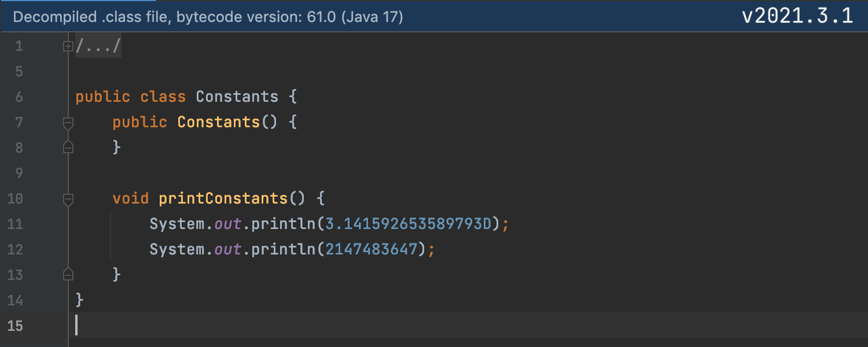Click the printConstants method name

pos(223,199)
